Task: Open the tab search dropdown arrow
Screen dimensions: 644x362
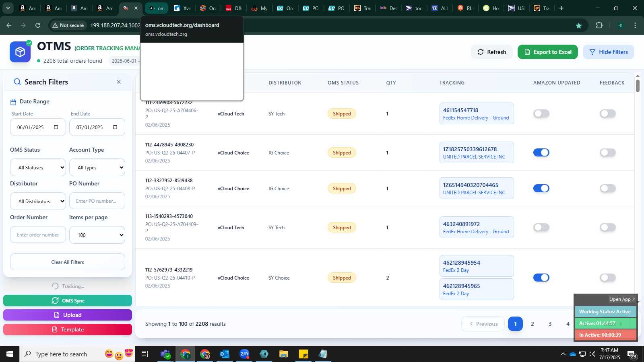Action: (x=8, y=8)
